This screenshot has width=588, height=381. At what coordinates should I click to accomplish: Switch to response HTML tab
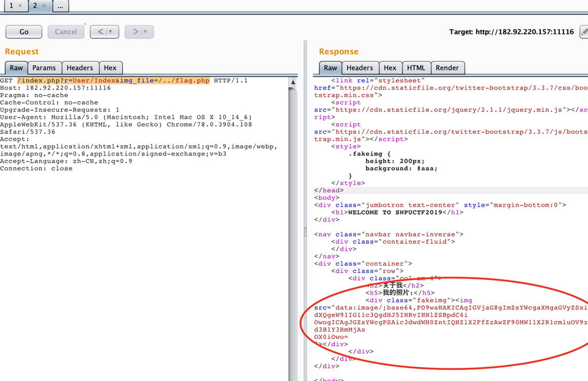[x=415, y=68]
